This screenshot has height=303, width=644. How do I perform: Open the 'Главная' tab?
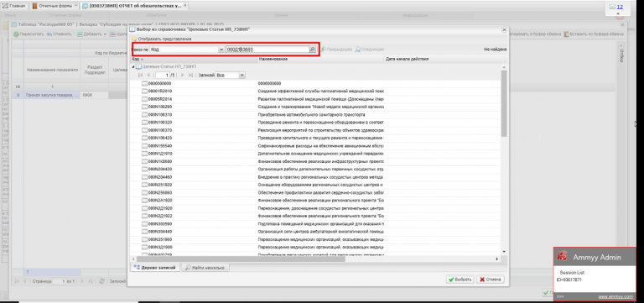(x=14, y=6)
